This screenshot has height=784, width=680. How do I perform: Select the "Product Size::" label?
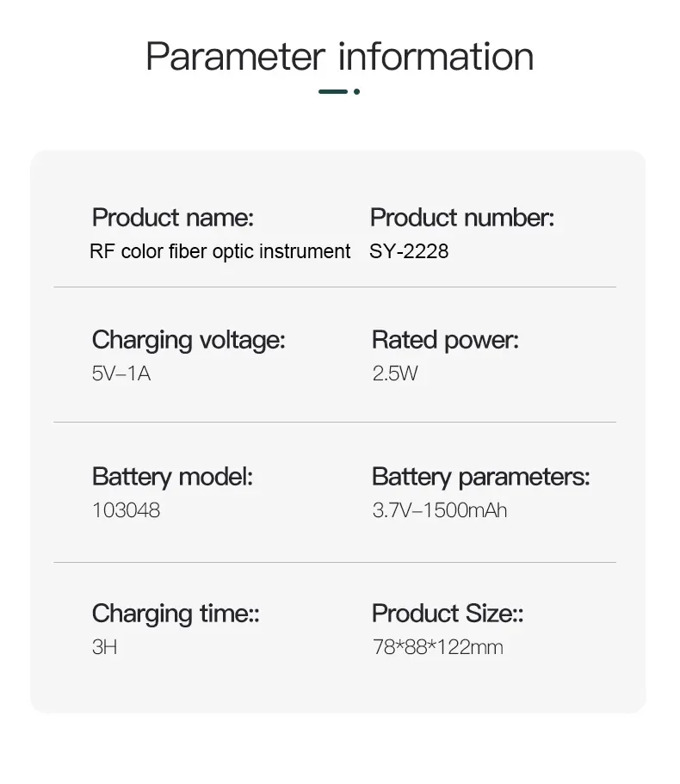tap(448, 614)
